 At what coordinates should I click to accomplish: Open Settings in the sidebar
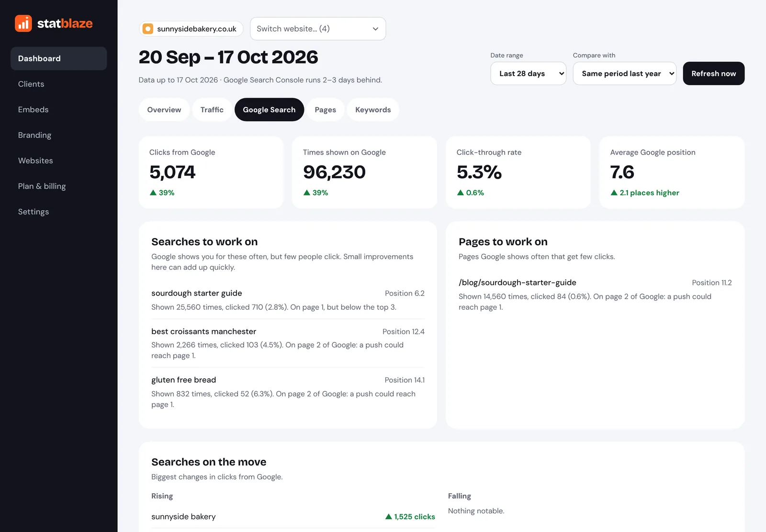58,212
